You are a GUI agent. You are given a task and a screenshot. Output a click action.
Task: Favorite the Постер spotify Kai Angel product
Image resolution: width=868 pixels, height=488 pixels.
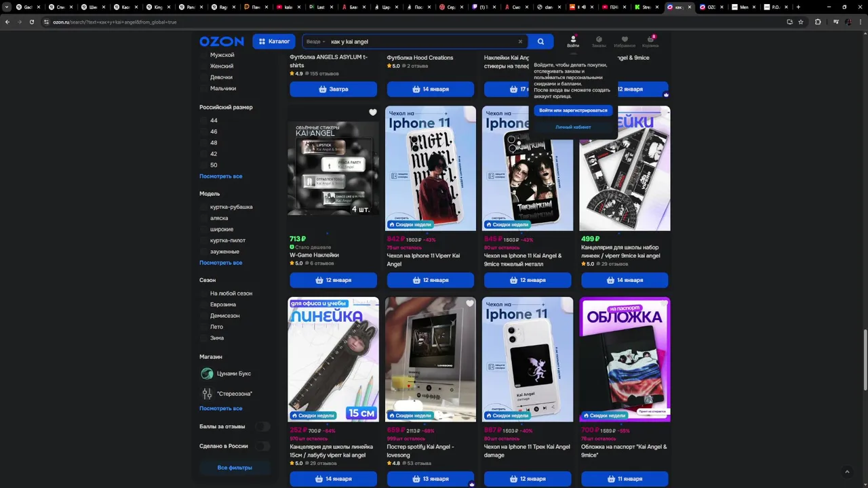click(469, 304)
